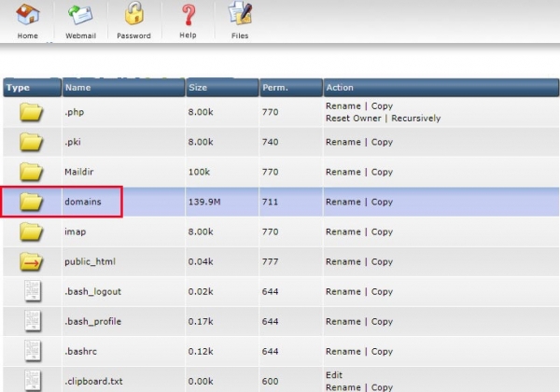
Task: Edit the .clipboard.txt file
Action: (333, 375)
